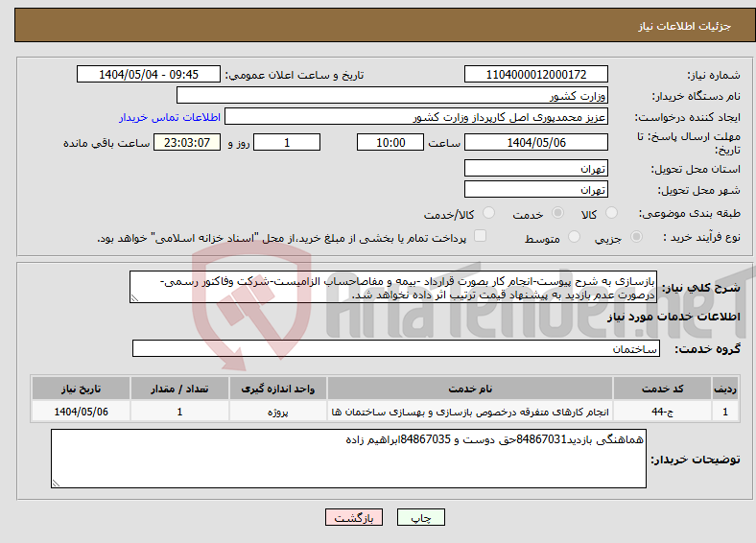Click the response deadline date field 1404/05/06

pyautogui.click(x=535, y=142)
